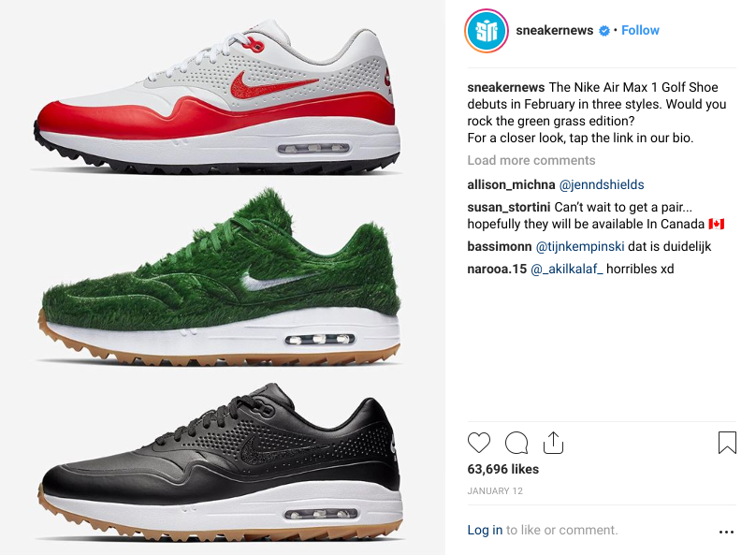Like the post with the heart icon
The height and width of the screenshot is (555, 756).
479,443
